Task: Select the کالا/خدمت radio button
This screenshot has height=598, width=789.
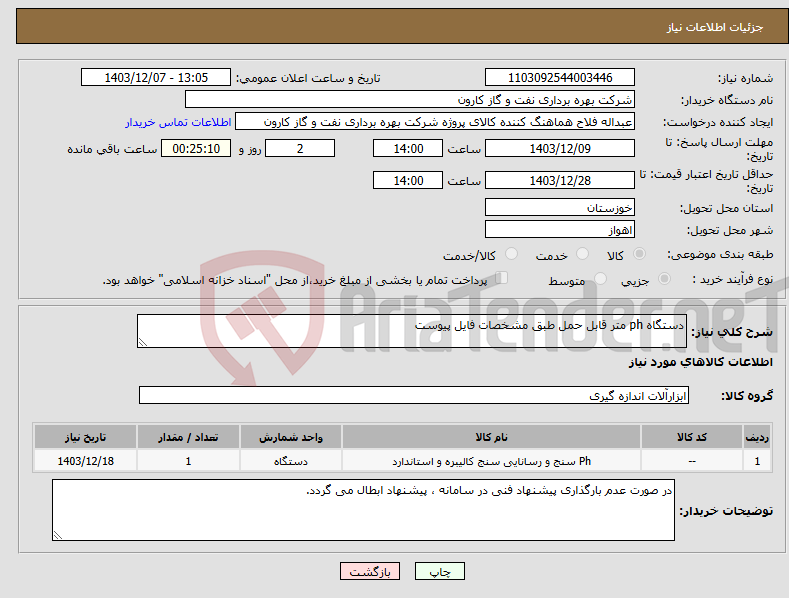Action: pyautogui.click(x=511, y=254)
